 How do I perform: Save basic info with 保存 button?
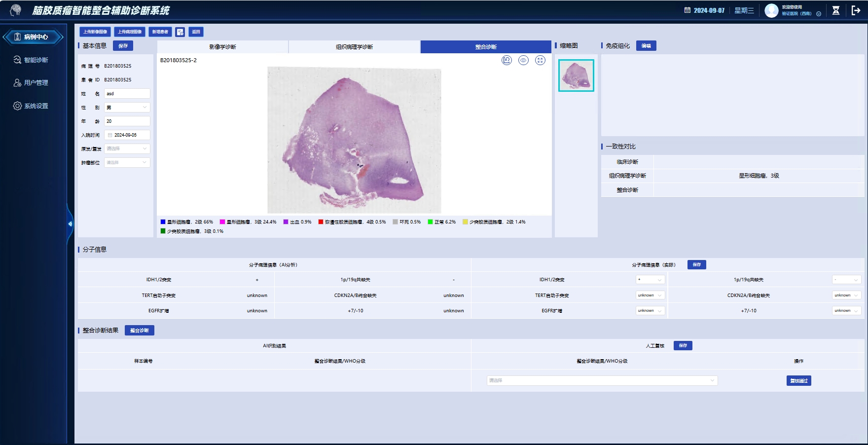pos(123,46)
